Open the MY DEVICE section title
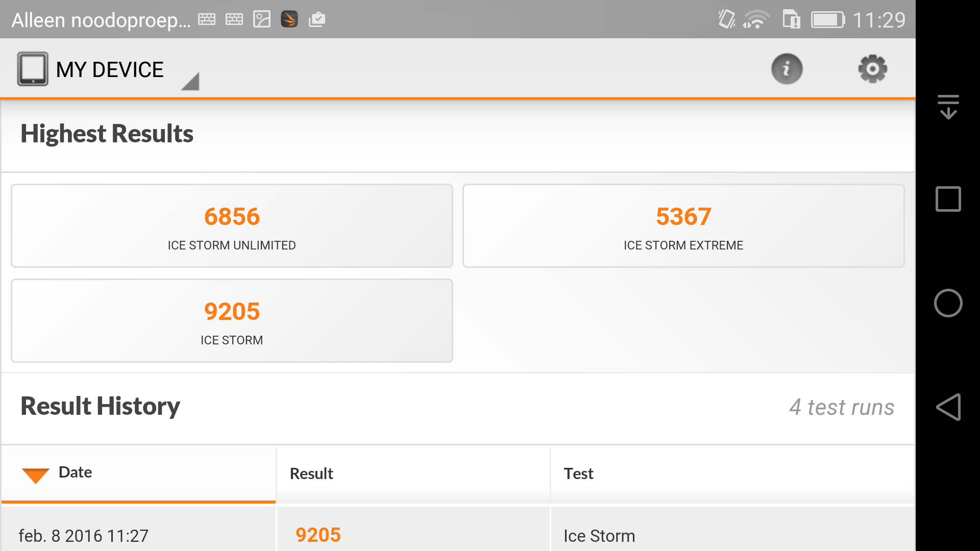Viewport: 980px width, 551px height. (110, 69)
